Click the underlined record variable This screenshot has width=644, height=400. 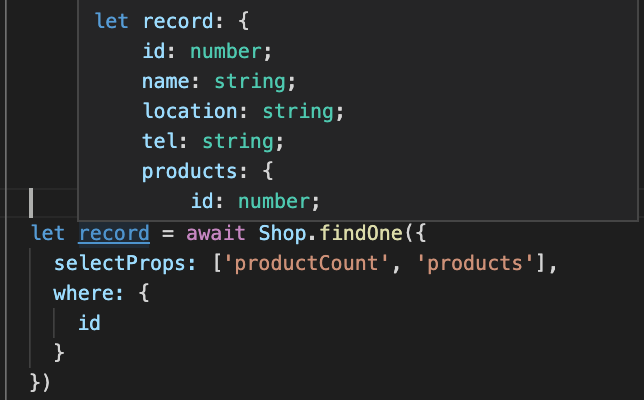click(114, 234)
